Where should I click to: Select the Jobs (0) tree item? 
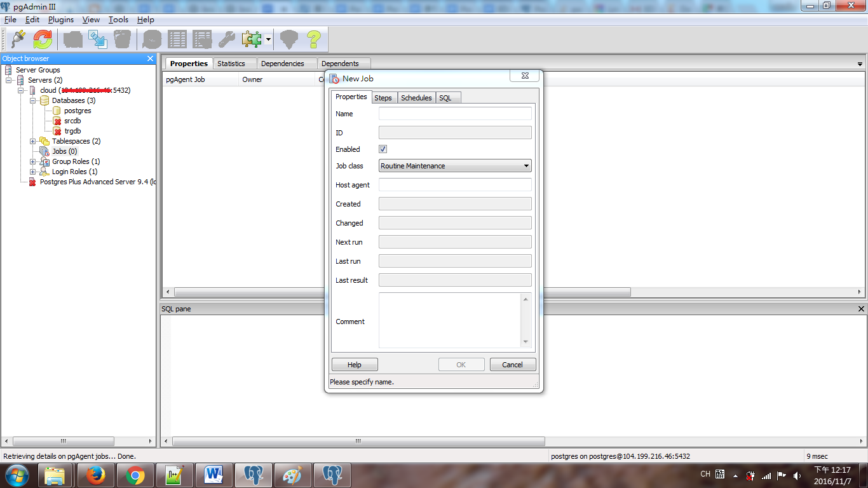click(64, 151)
